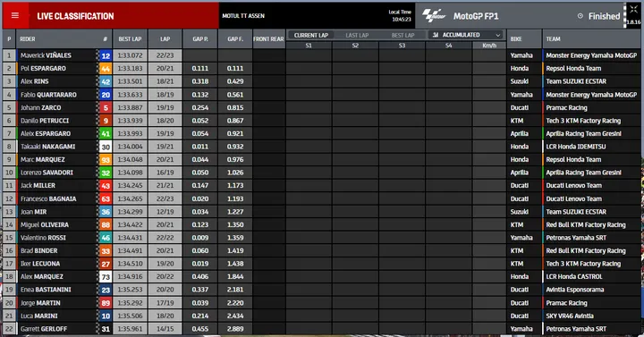This screenshot has width=644, height=337.
Task: Click lap count 12/19 for Mir
Action: (x=165, y=212)
